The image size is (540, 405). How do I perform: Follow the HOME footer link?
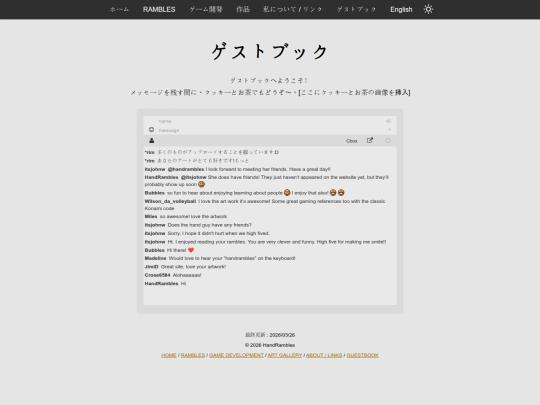coord(169,355)
